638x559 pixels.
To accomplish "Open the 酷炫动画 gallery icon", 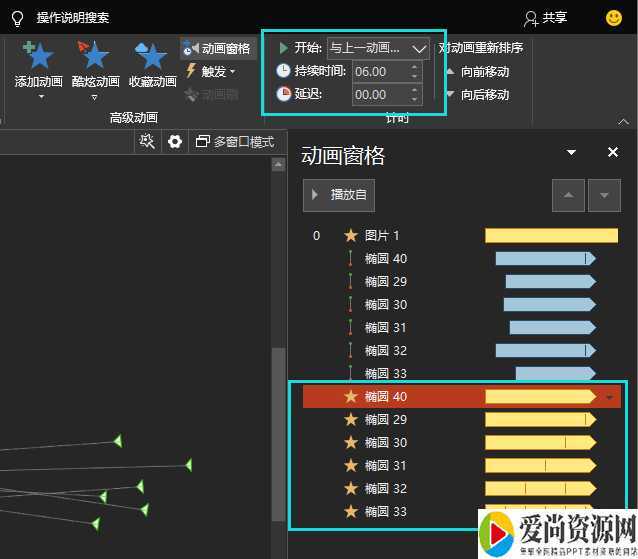I will (95, 56).
